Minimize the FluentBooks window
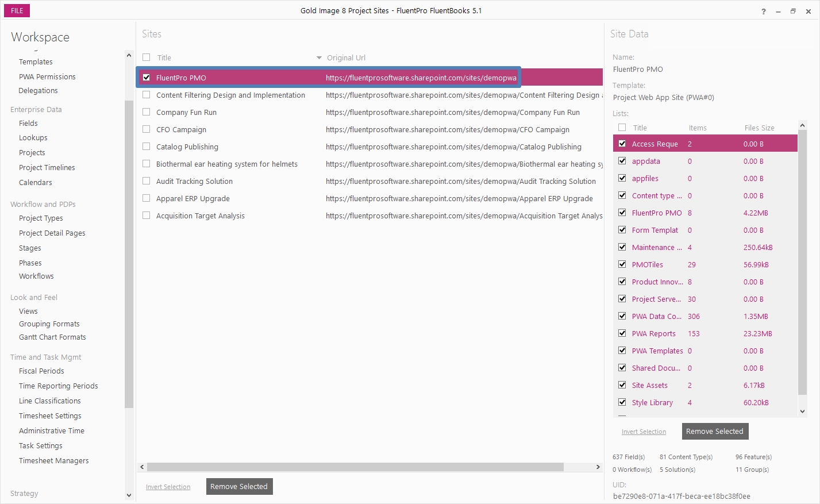The height and width of the screenshot is (504, 820). pos(778,11)
